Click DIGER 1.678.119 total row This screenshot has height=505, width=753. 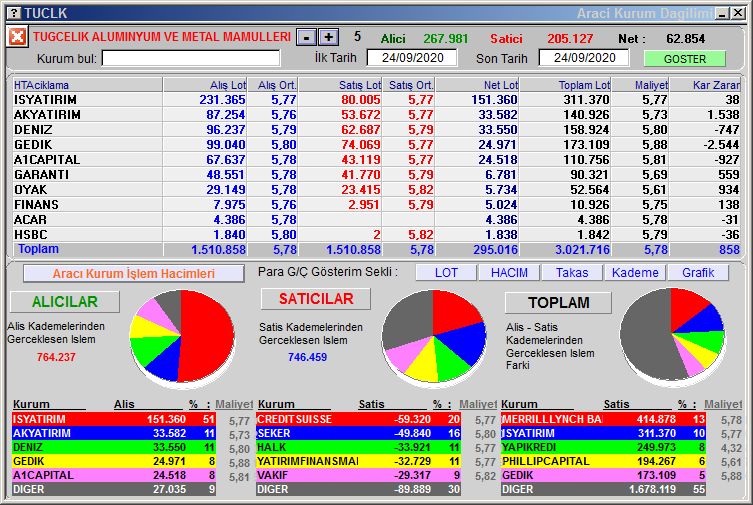point(603,489)
